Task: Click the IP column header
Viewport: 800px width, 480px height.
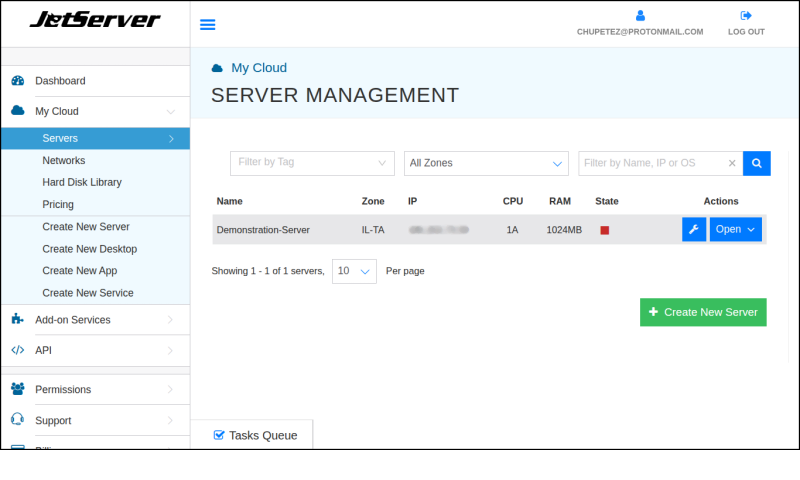Action: click(412, 201)
